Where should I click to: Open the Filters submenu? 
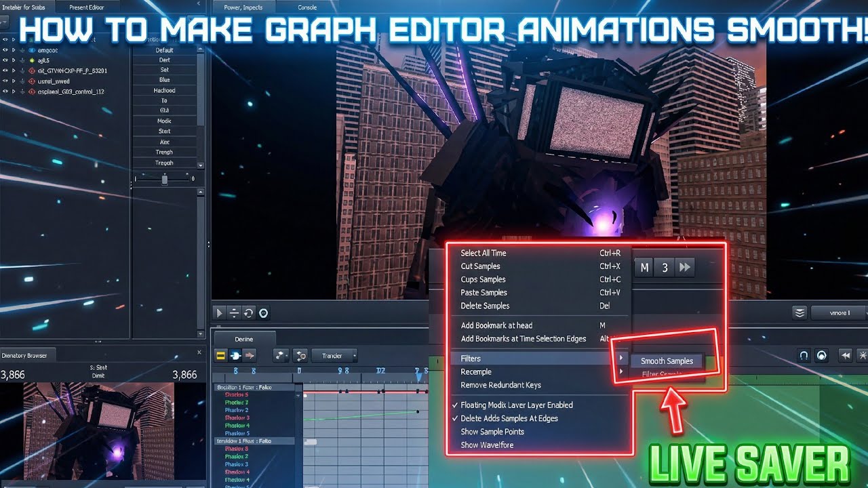540,359
